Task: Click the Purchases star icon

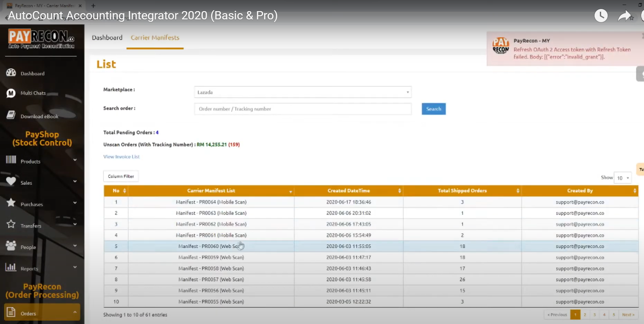Action: click(x=11, y=203)
